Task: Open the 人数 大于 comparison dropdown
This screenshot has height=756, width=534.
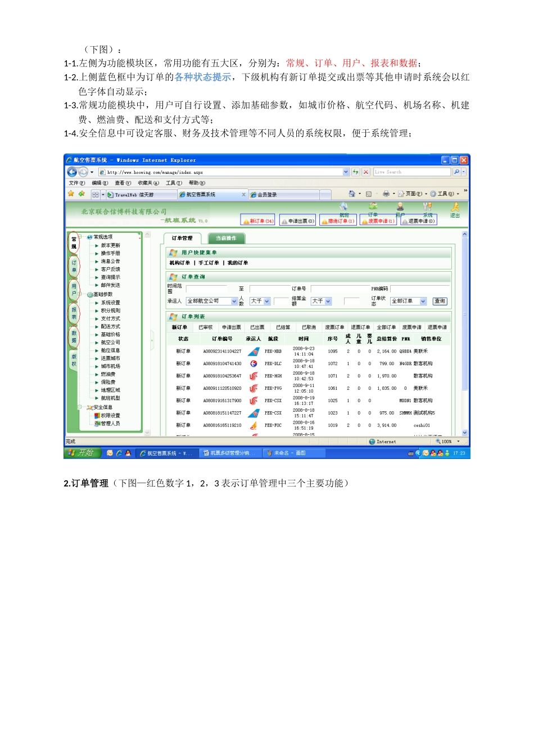Action: click(260, 301)
